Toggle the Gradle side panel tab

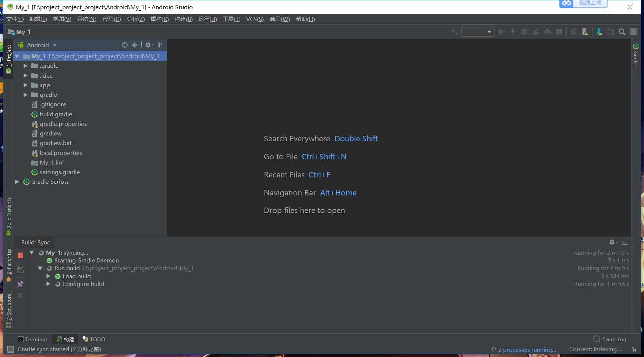[636, 54]
